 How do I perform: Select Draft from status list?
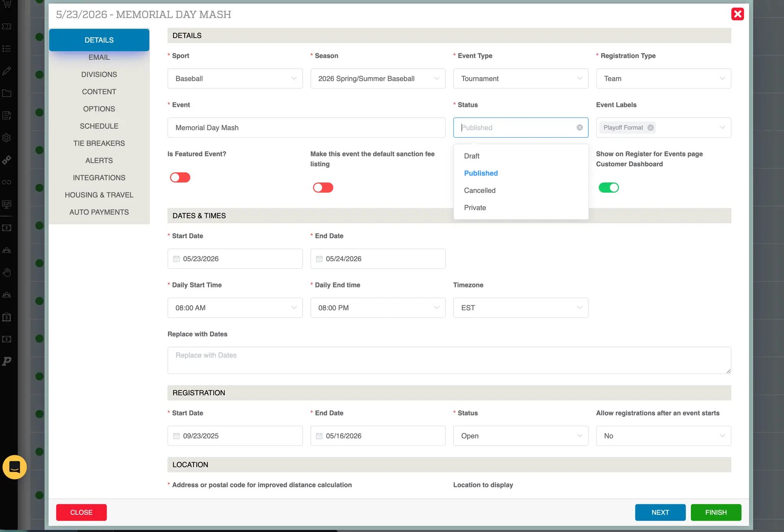521,156
